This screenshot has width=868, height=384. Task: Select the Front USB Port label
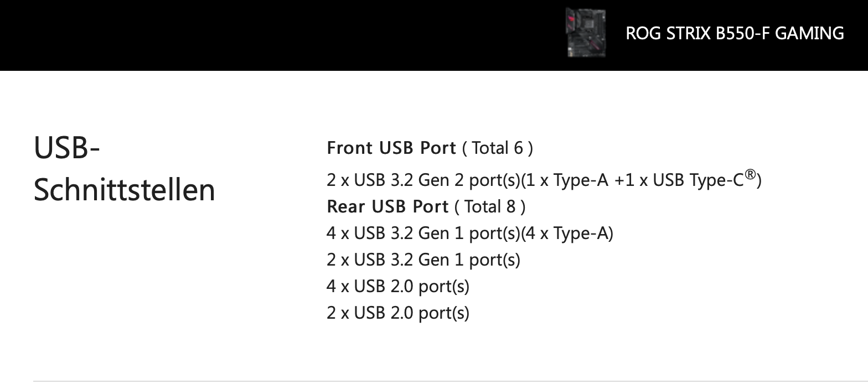click(x=391, y=148)
